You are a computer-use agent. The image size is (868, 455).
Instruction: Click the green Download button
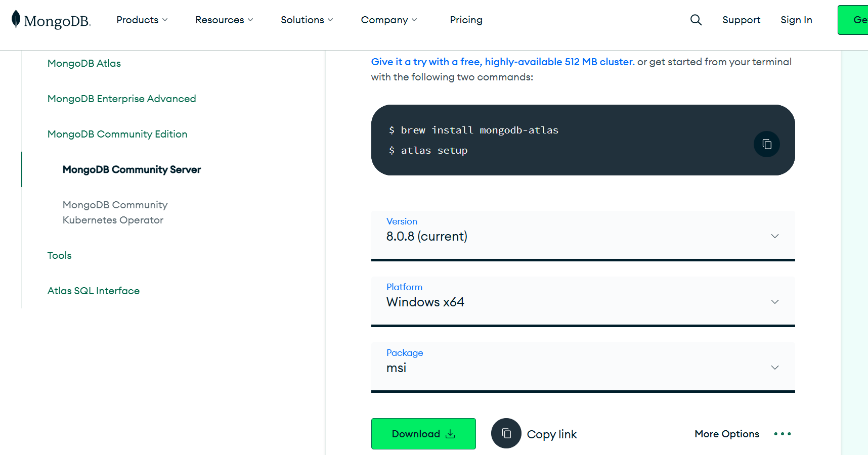423,434
